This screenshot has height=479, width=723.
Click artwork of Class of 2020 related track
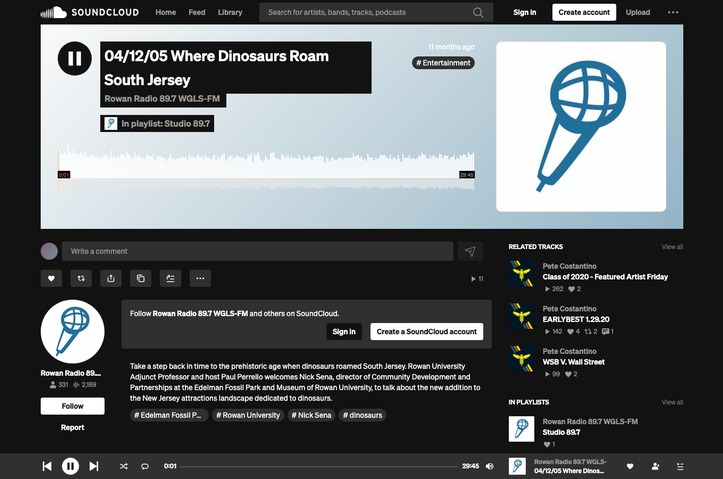pyautogui.click(x=522, y=273)
